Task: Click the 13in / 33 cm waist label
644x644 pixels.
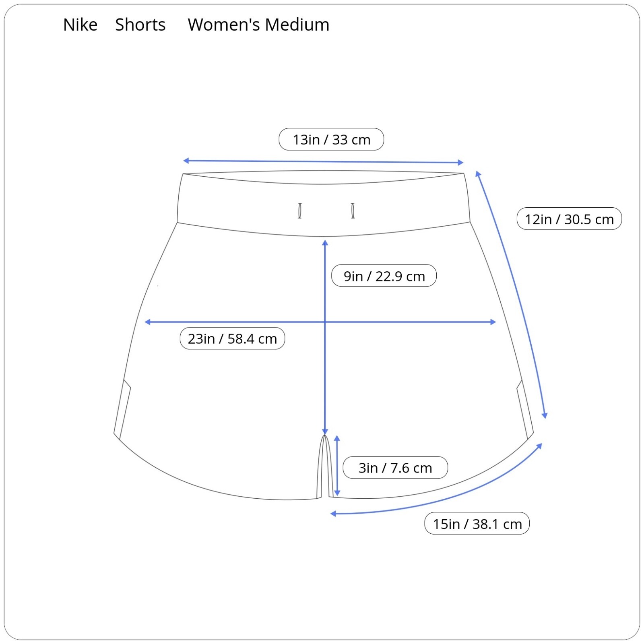Action: [x=331, y=139]
